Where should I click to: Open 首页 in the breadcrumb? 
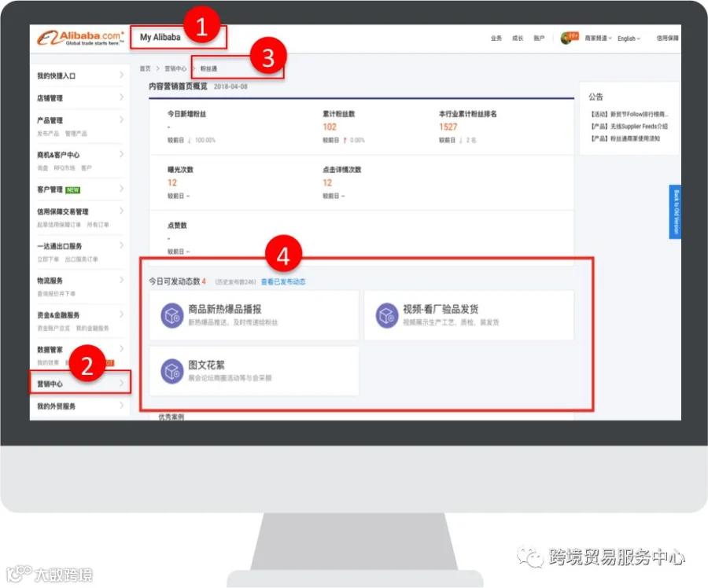(x=145, y=68)
